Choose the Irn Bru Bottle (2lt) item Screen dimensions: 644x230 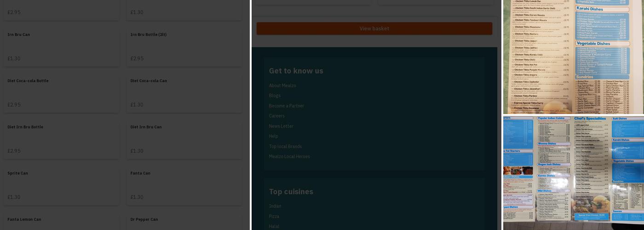click(x=184, y=46)
